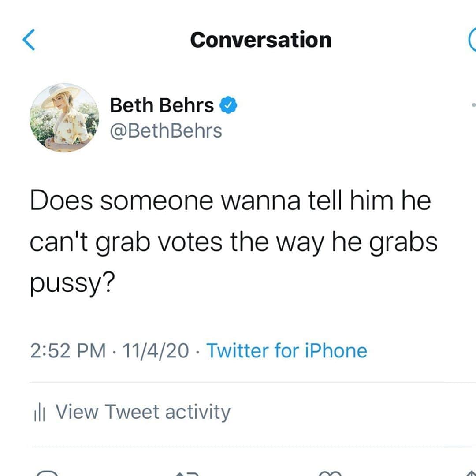Click the tweet text body

(x=234, y=242)
